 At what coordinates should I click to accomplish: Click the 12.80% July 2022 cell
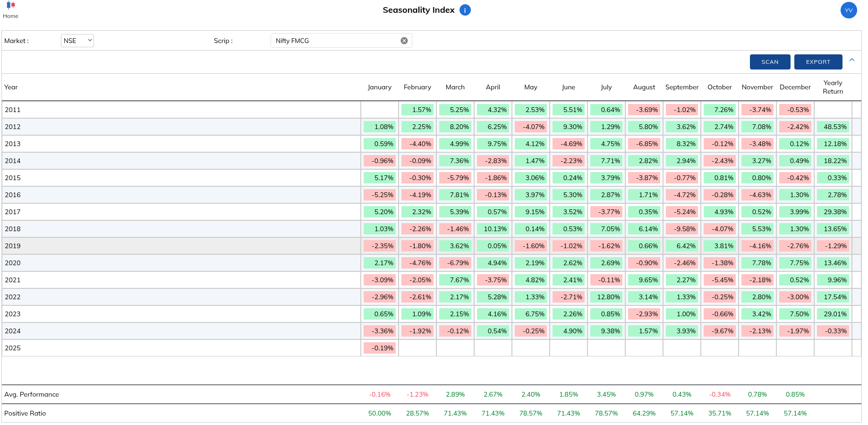pyautogui.click(x=606, y=297)
